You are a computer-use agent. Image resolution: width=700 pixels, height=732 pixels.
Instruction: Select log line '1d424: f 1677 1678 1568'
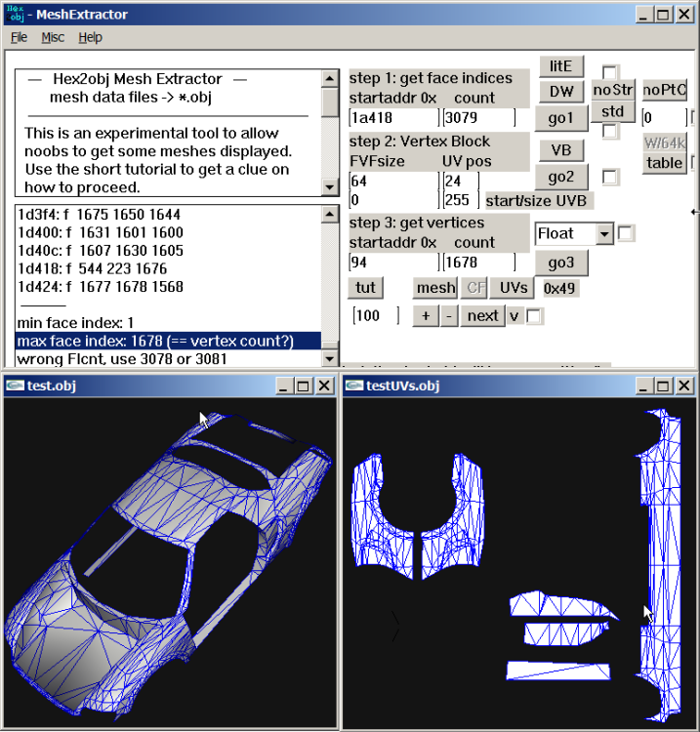pos(101,287)
